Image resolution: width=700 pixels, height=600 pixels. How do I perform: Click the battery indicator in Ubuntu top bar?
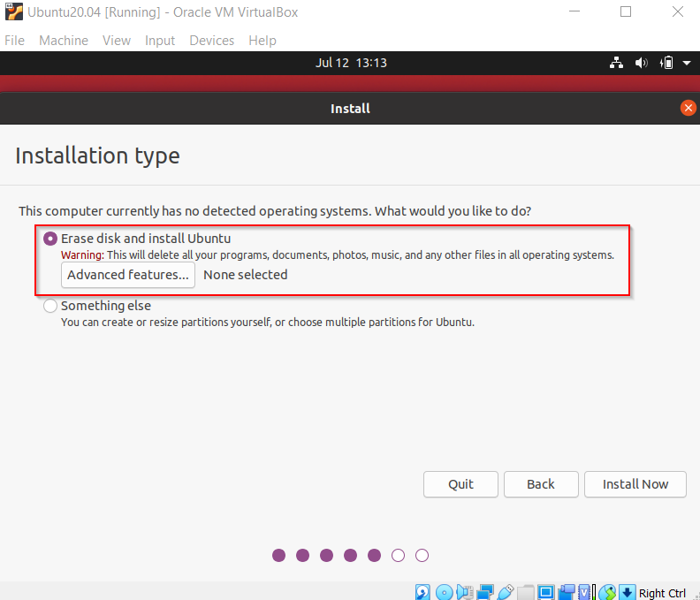(x=667, y=63)
